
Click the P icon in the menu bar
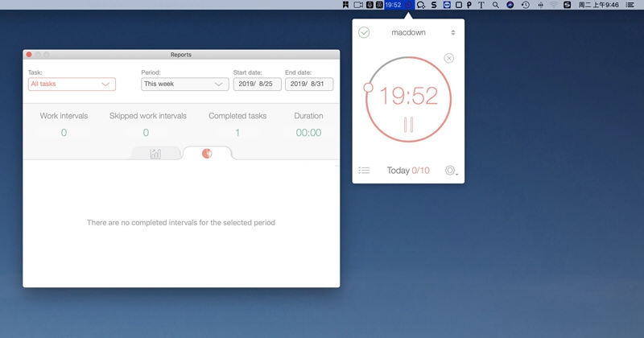(x=469, y=5)
